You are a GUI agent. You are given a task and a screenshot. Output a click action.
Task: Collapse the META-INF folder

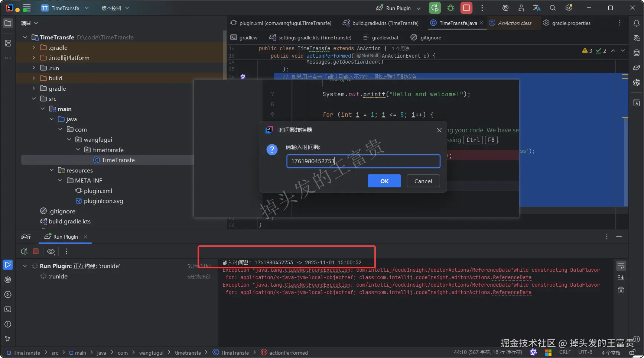[61, 180]
